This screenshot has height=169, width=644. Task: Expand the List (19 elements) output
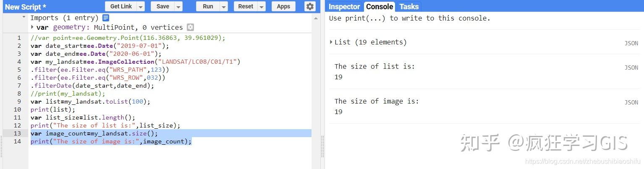(x=331, y=42)
